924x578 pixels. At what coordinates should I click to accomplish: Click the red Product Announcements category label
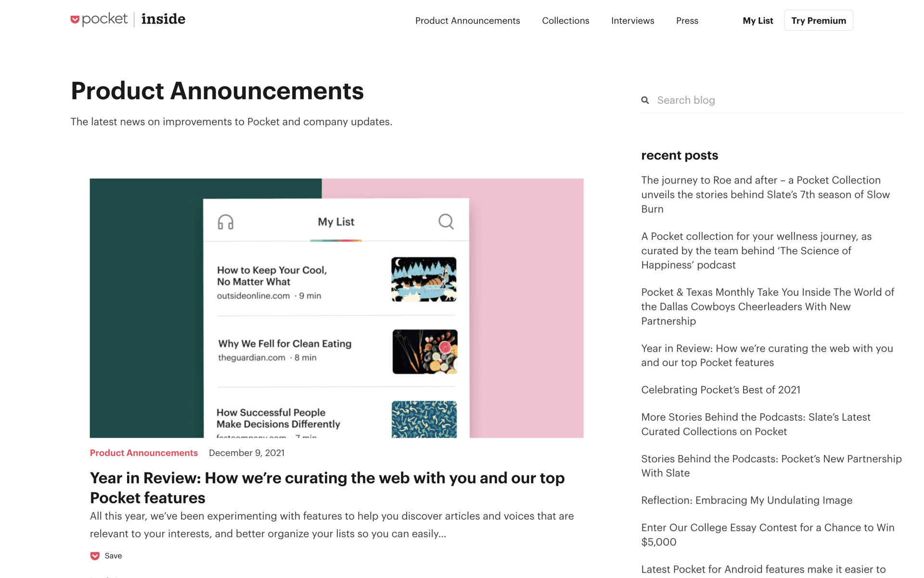(x=144, y=453)
